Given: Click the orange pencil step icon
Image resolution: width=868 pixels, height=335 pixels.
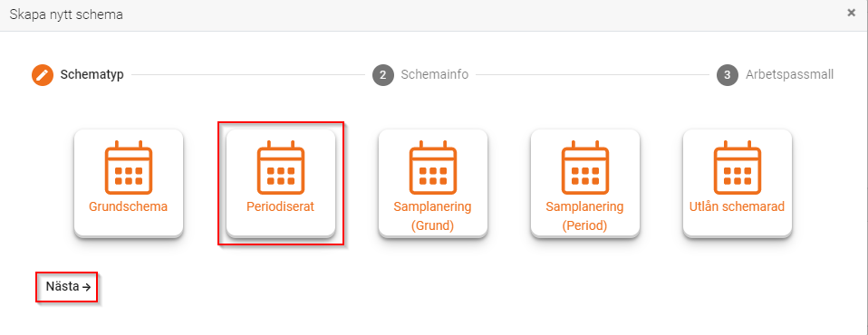Looking at the screenshot, I should (42, 75).
